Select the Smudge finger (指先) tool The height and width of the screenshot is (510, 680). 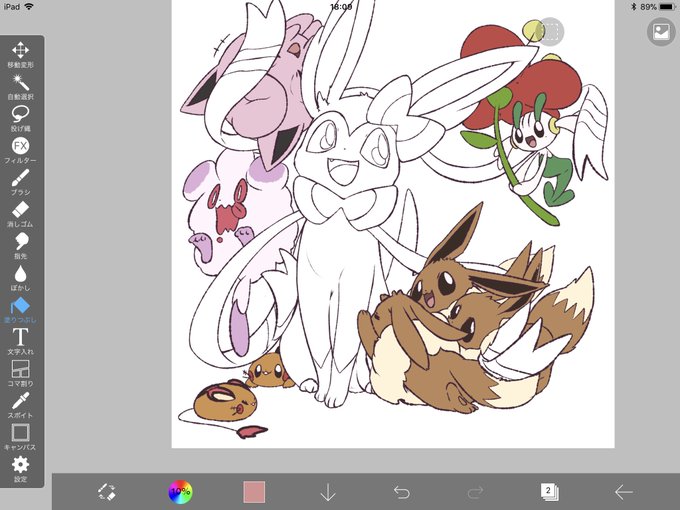click(x=20, y=246)
